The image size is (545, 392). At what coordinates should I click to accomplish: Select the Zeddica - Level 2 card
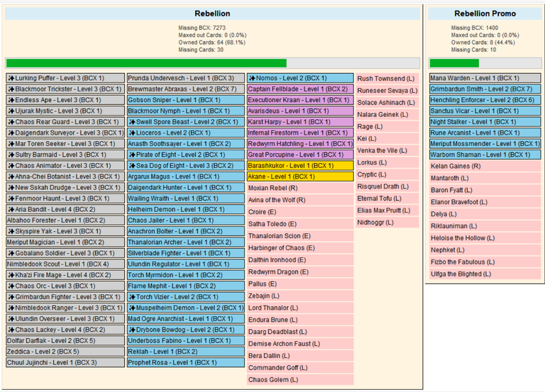click(65, 352)
